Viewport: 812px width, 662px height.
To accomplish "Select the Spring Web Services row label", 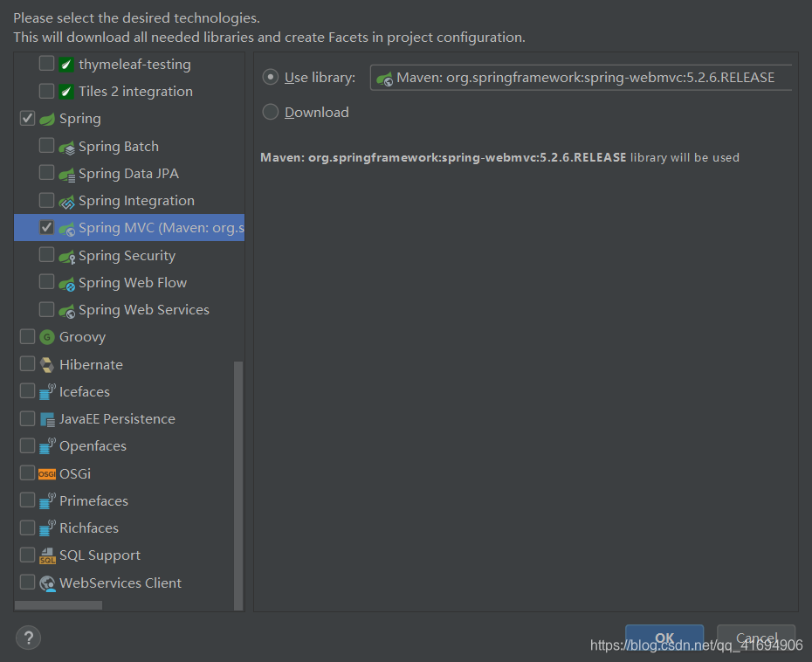I will 144,310.
